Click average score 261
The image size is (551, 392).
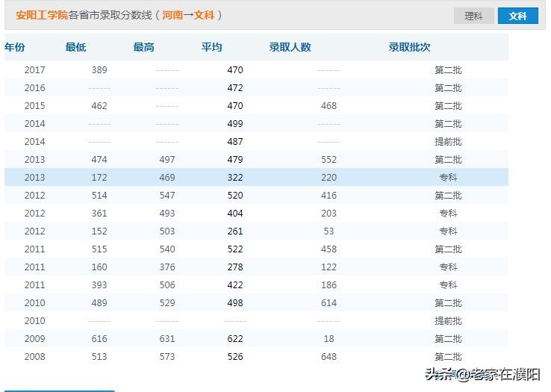coord(235,231)
